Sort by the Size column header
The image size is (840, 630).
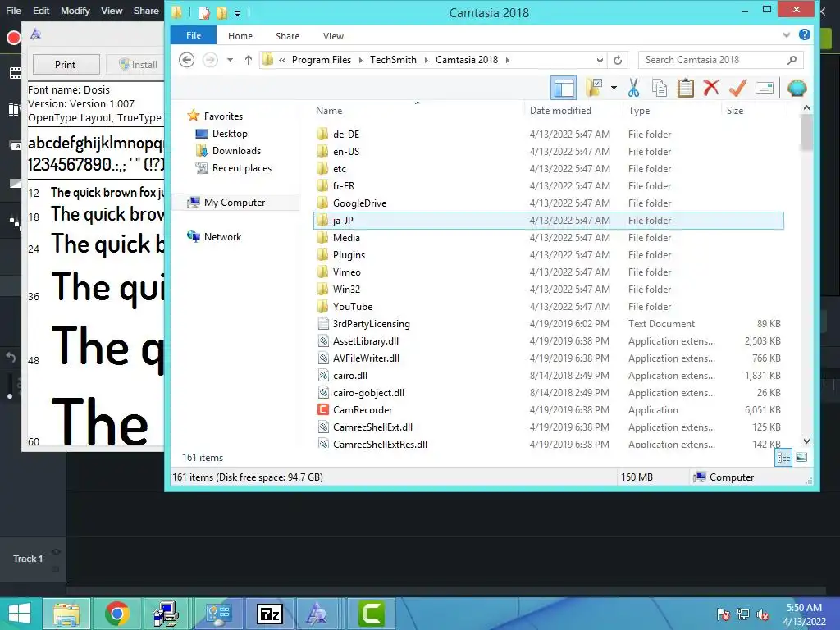pyautogui.click(x=735, y=111)
